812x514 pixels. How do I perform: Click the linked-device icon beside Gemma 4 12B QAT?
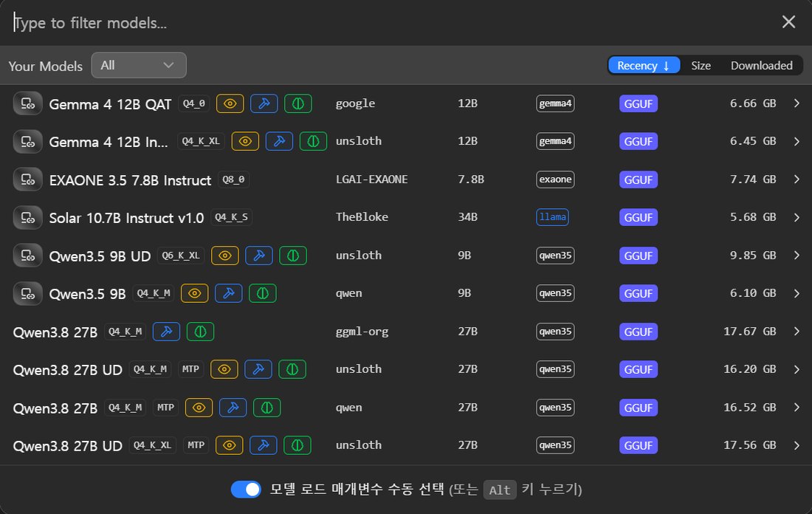(27, 103)
